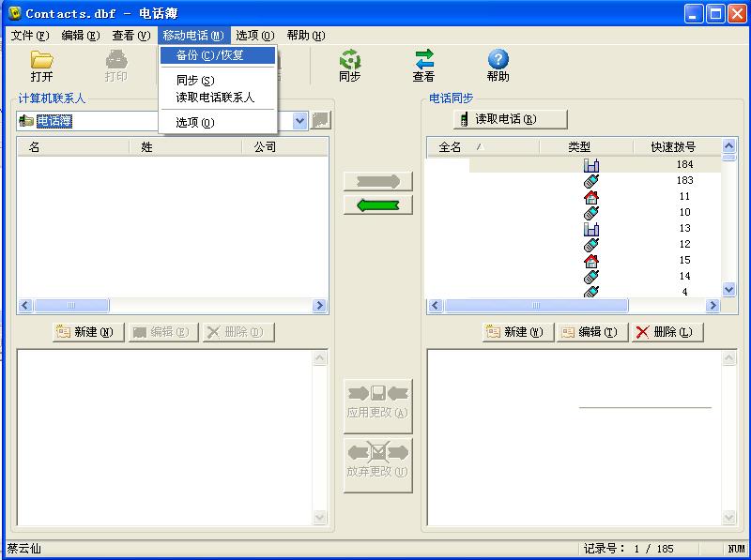751x560 pixels.
Task: Click the phone list scroll-up arrow
Action: (x=729, y=145)
